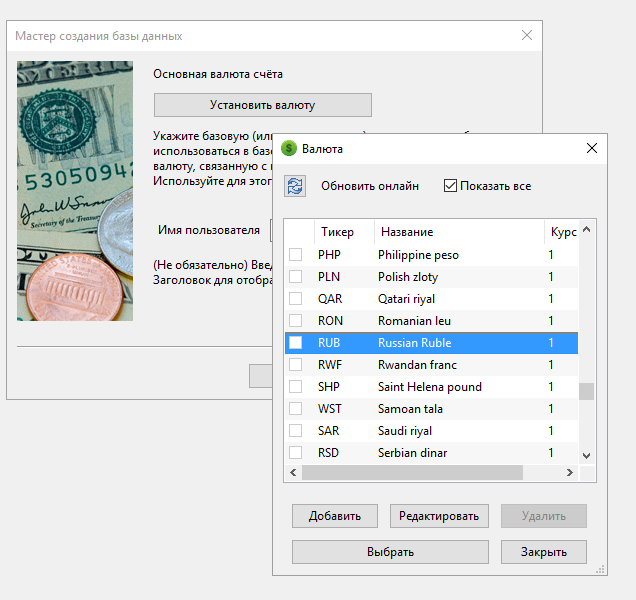The width and height of the screenshot is (636, 600).
Task: Sort by the "Курс" column header
Action: click(561, 232)
